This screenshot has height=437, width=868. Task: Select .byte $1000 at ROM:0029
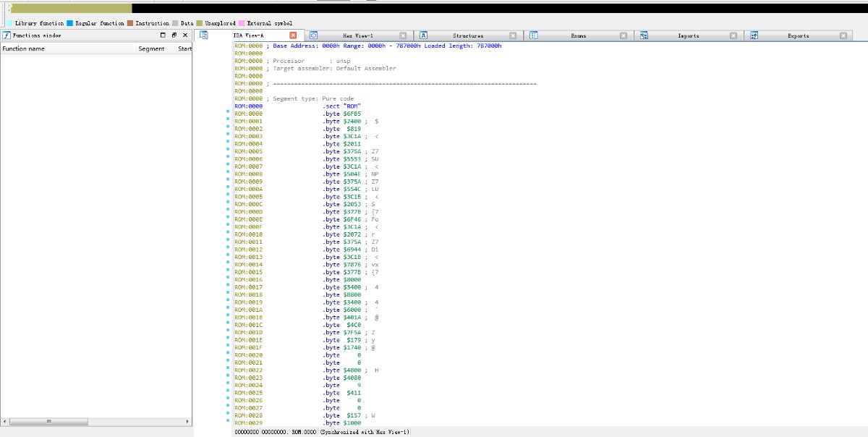(x=342, y=423)
